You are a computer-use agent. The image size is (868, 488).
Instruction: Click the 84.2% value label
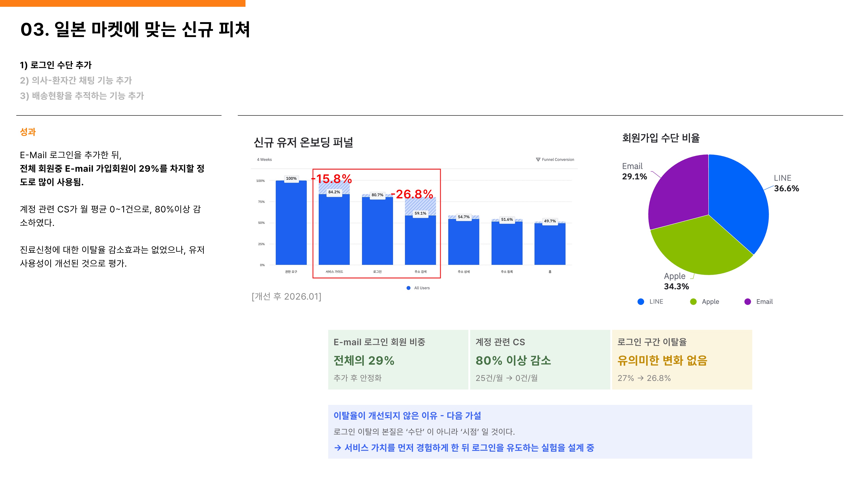coord(334,192)
